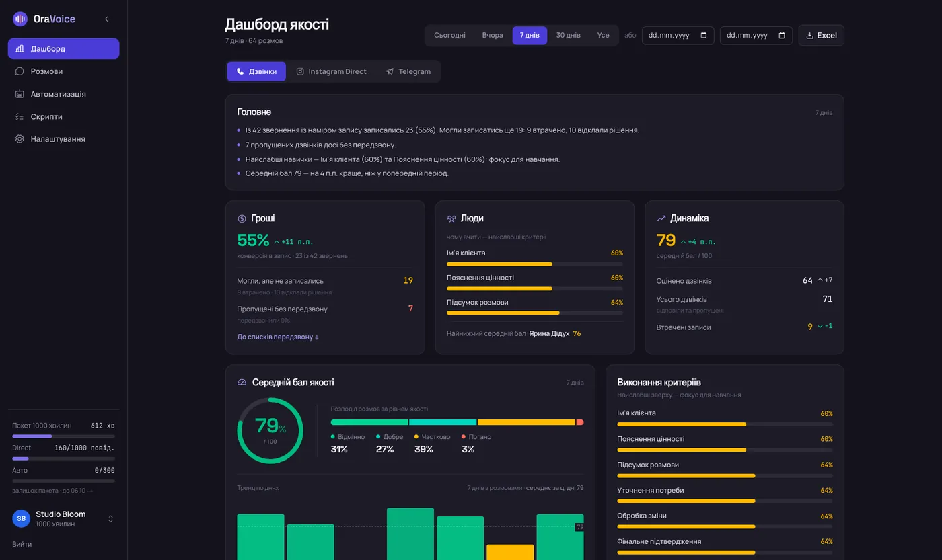Click the download icon on the Excel button

(809, 36)
